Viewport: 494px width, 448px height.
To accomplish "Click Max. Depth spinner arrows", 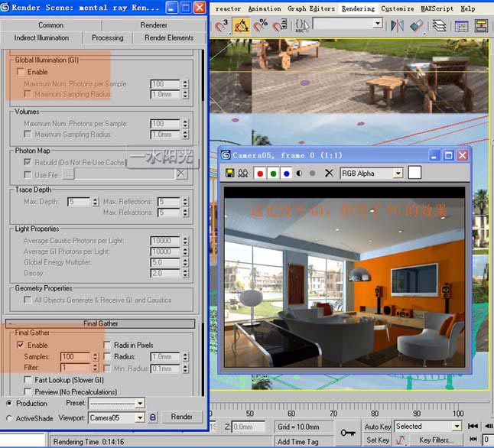I will (x=95, y=201).
